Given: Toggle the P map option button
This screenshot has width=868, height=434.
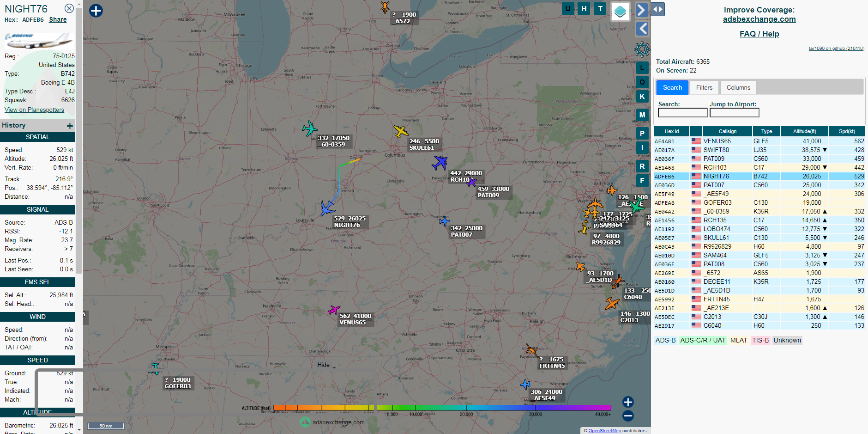Looking at the screenshot, I should (642, 133).
